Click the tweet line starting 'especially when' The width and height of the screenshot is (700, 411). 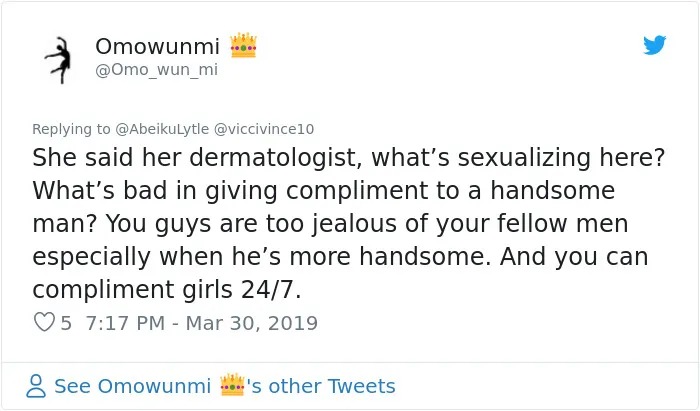click(x=340, y=257)
